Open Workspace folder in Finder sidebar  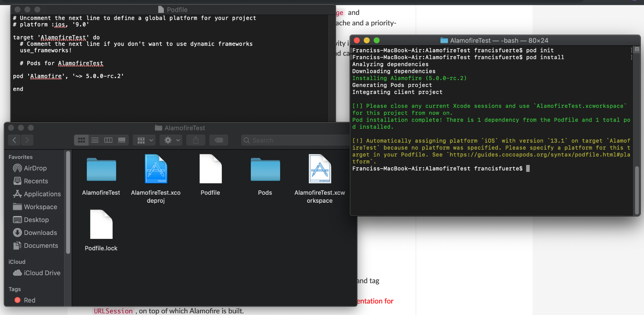[35, 207]
